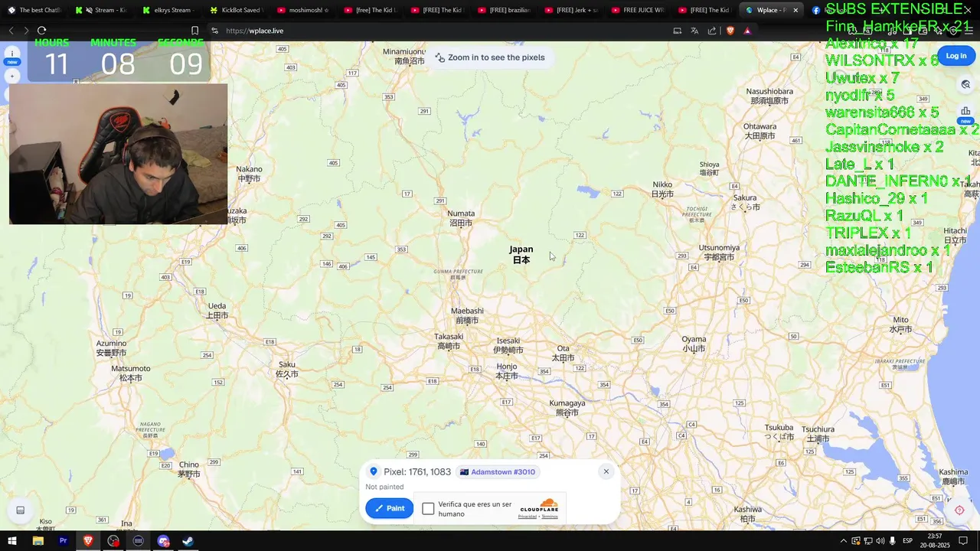The width and height of the screenshot is (980, 551).
Task: Click the round icon at the map's bottom-left
Action: [21, 510]
